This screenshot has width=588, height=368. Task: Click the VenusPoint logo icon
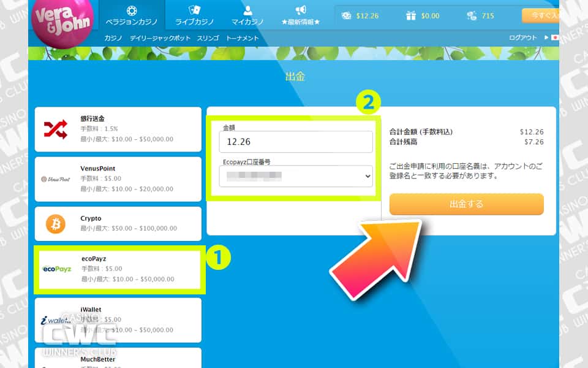coord(56,179)
